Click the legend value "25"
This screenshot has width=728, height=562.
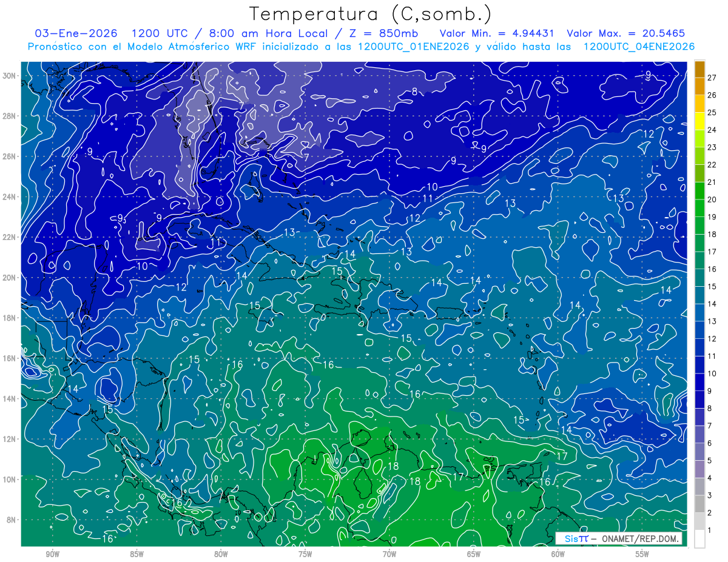712,112
